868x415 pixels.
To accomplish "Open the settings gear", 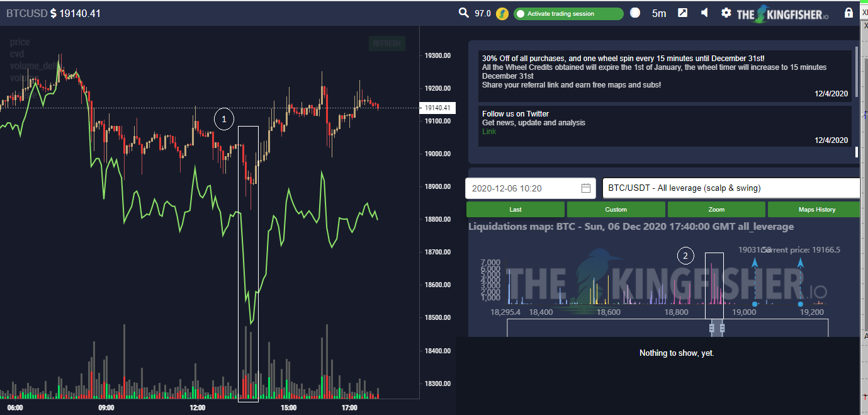I will 725,12.
